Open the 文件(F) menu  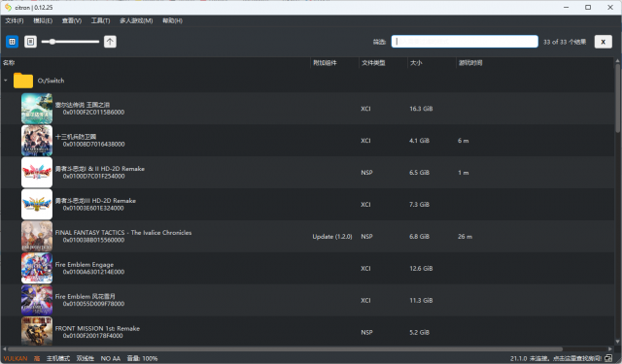tap(15, 20)
